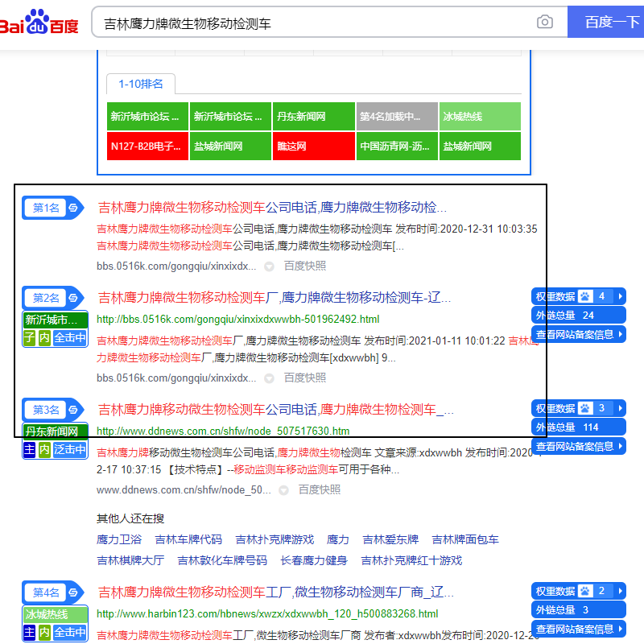The width and height of the screenshot is (644, 644).
Task: Search related term 吉林牌面包车
Action: point(465,539)
